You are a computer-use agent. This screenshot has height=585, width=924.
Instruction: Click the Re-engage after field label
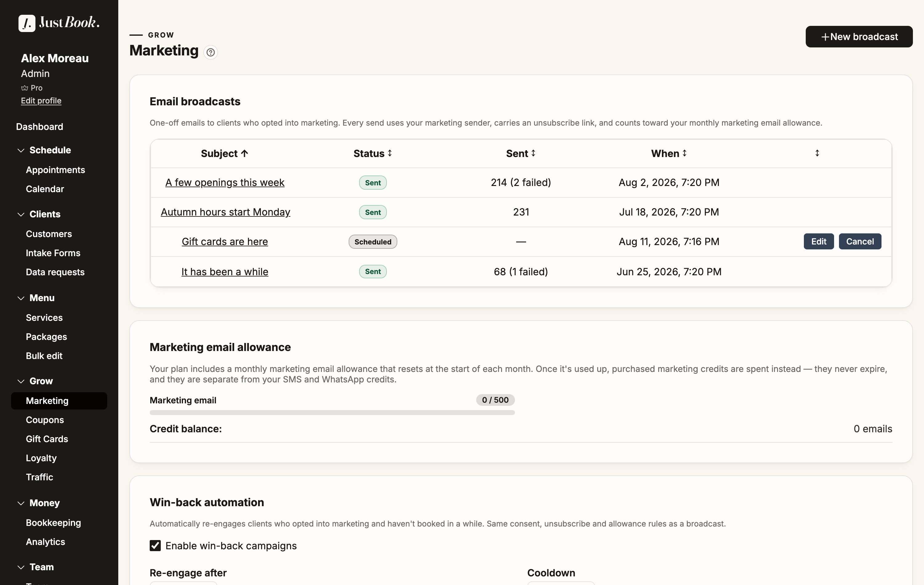pyautogui.click(x=188, y=573)
